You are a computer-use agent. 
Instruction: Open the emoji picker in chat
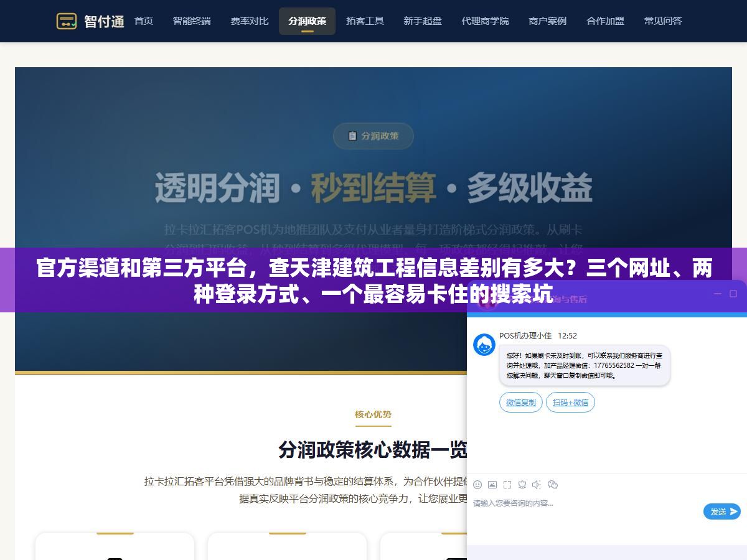point(477,485)
